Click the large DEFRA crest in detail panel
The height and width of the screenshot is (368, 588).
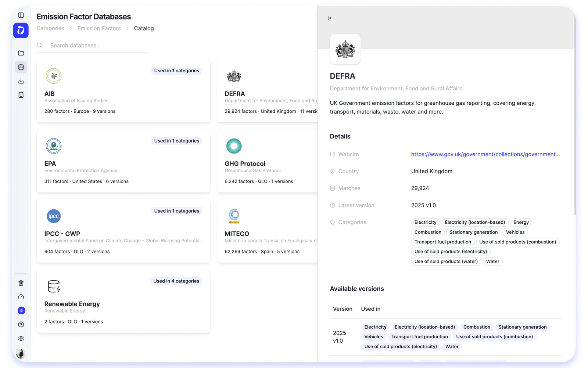click(x=345, y=49)
